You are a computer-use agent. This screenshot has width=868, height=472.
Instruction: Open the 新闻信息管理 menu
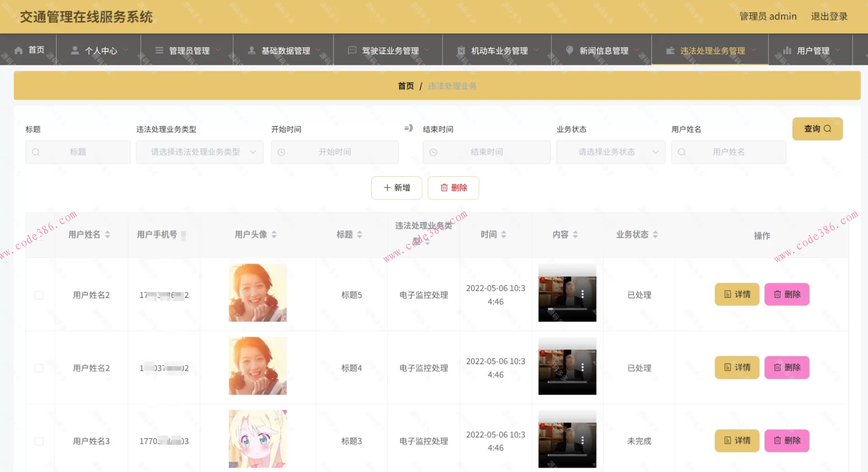tap(604, 51)
